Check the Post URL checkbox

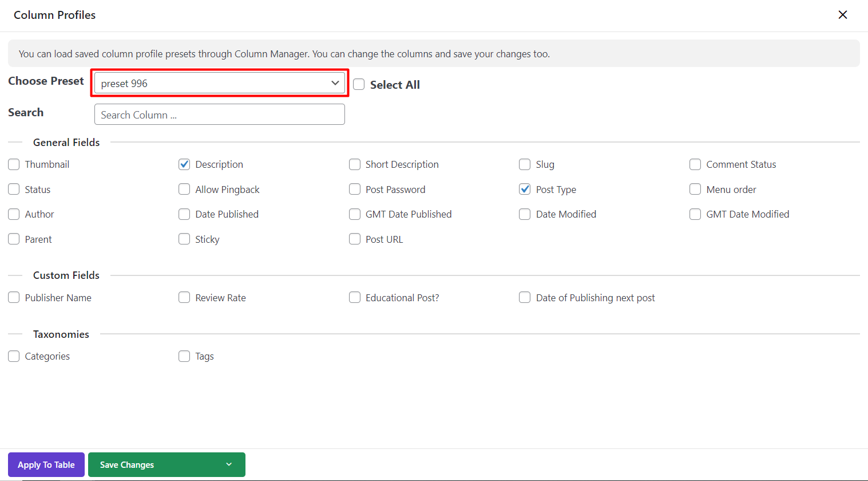click(x=355, y=239)
